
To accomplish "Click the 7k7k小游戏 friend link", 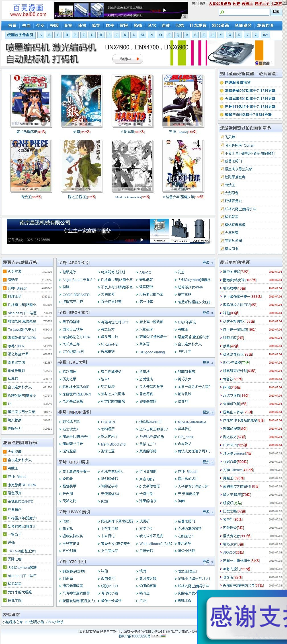I will [x=54, y=622].
